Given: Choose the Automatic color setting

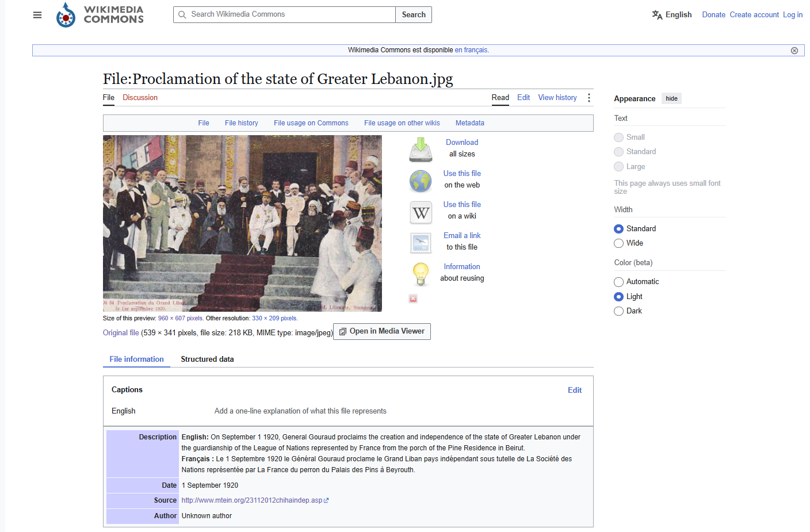Looking at the screenshot, I should coord(618,282).
